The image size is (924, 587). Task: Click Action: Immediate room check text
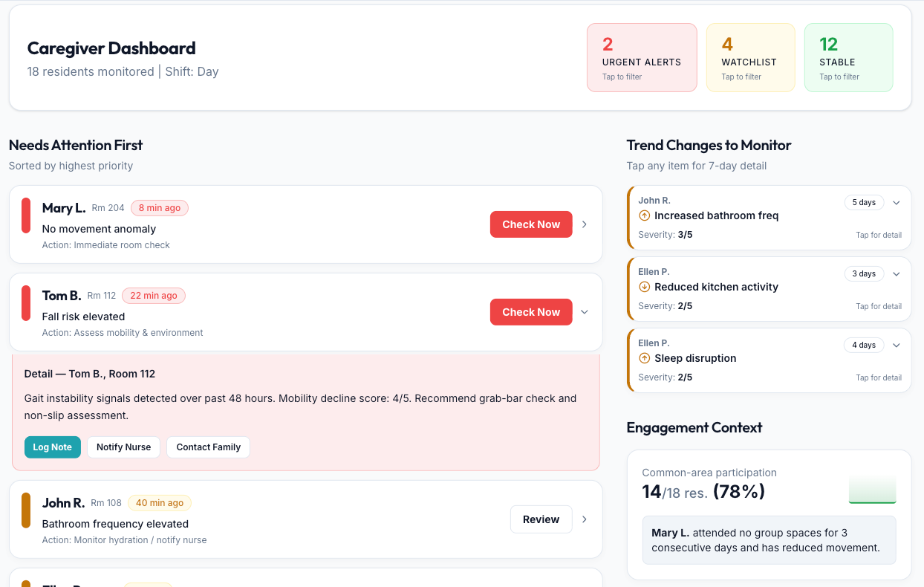pos(106,245)
